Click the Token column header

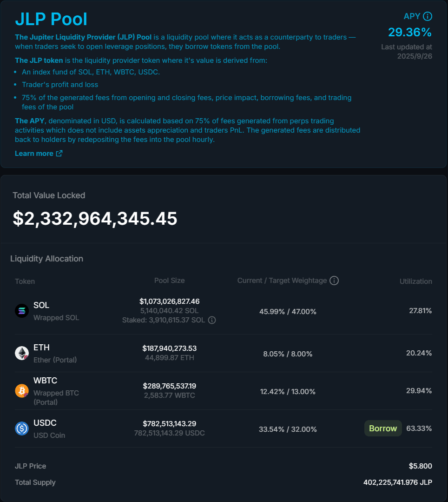[x=25, y=281]
